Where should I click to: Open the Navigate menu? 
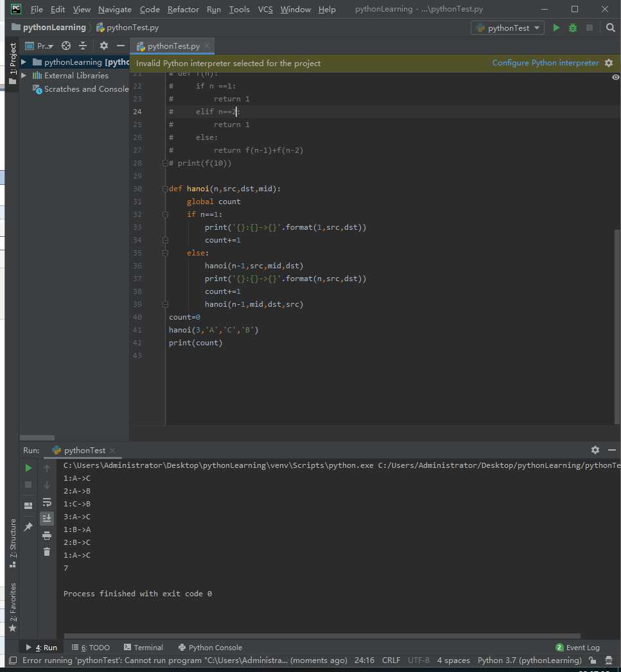pyautogui.click(x=114, y=10)
